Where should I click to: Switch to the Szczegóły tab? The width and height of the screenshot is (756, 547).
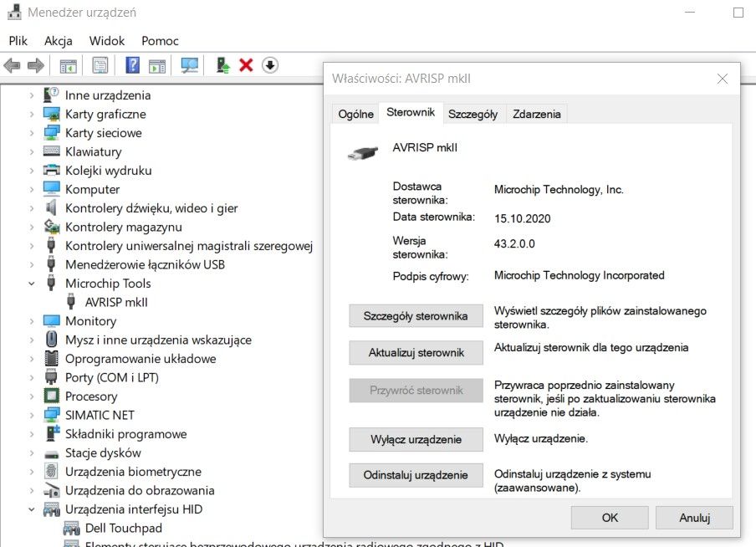[x=472, y=115]
